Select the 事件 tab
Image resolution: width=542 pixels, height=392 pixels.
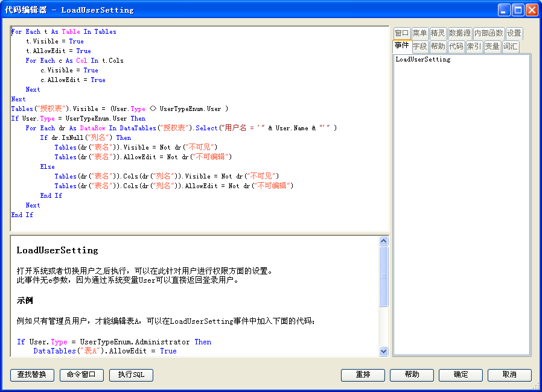coord(401,46)
